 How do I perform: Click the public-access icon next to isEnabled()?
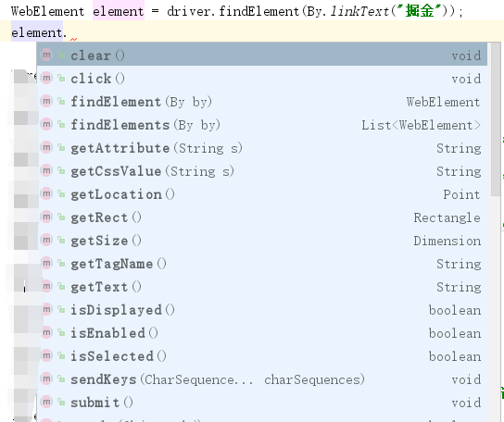(61, 332)
